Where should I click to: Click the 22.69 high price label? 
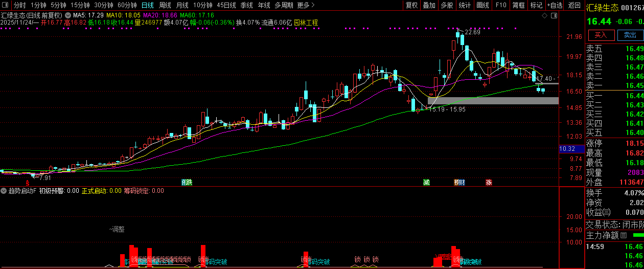[472, 32]
